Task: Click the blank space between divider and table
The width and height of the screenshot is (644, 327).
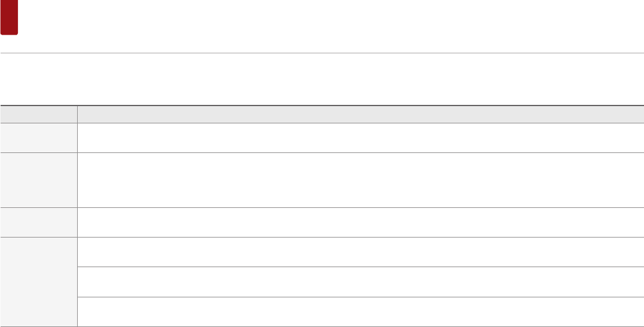Action: (322, 79)
